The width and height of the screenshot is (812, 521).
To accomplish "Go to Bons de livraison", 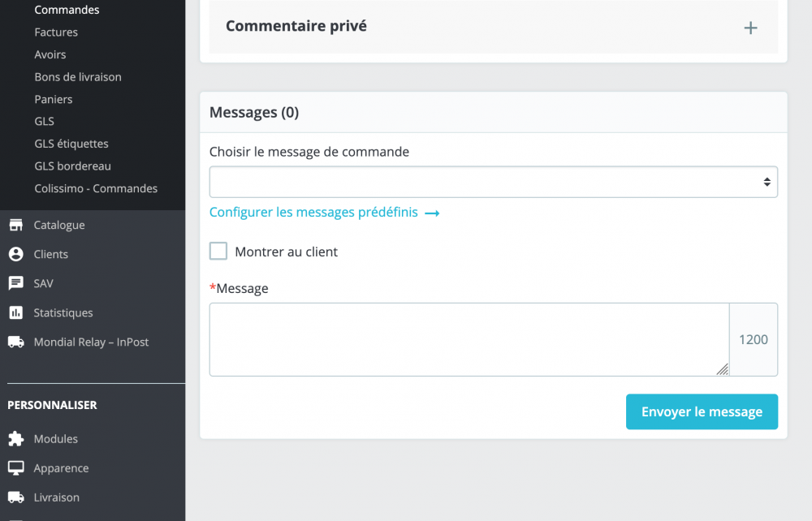I will tap(78, 77).
